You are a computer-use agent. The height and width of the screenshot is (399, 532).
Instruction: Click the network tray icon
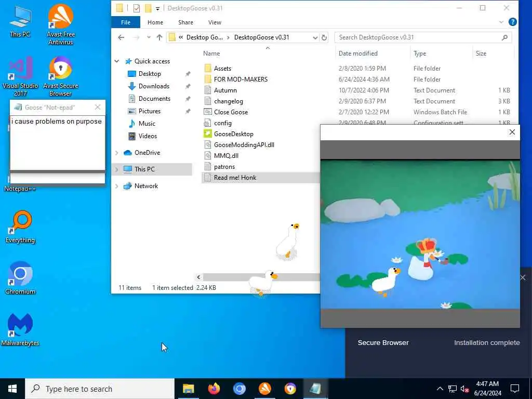[453, 389]
